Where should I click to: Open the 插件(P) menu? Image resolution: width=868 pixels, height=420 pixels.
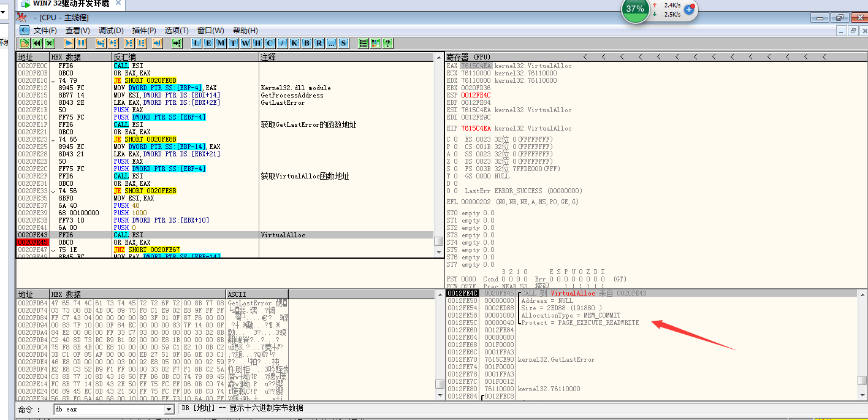[x=144, y=31]
